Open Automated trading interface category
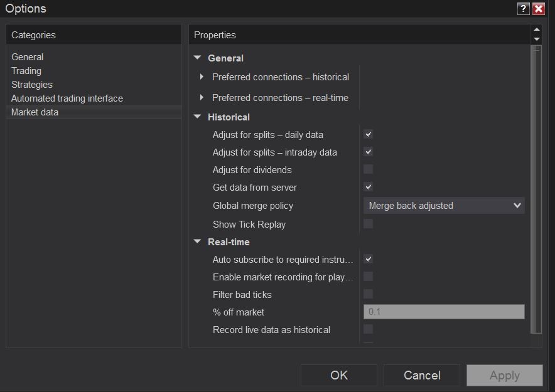Image resolution: width=555 pixels, height=392 pixels. coord(67,98)
